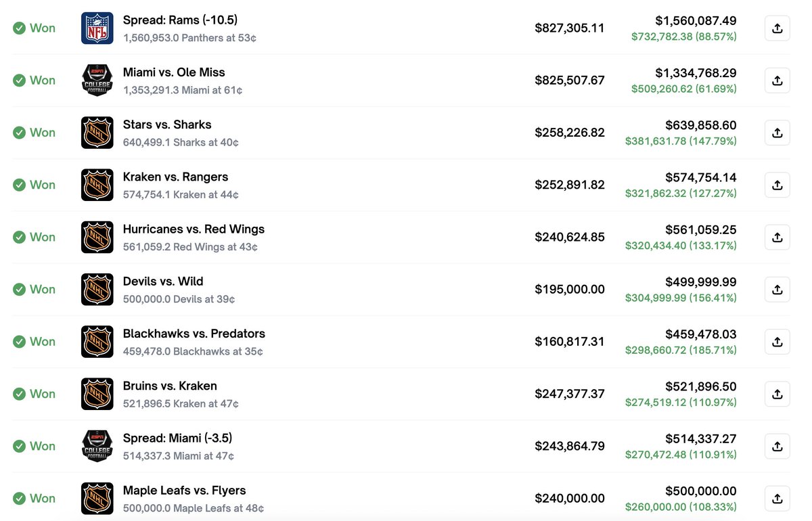Open the Maple Leafs vs. Flyers market

pyautogui.click(x=184, y=491)
